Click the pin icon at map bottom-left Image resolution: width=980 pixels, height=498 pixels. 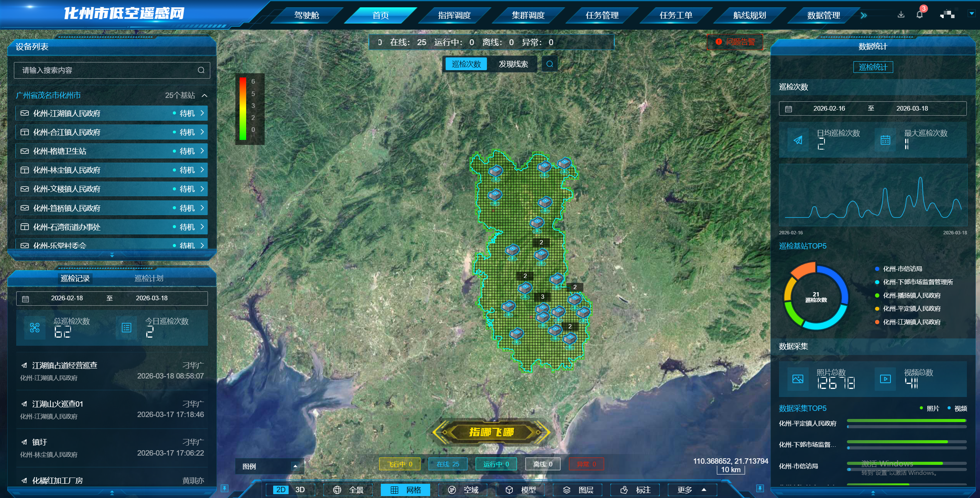(224, 488)
